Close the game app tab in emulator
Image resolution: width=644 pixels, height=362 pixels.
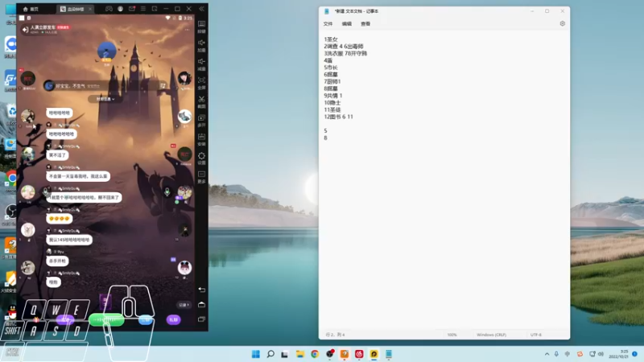pos(90,9)
